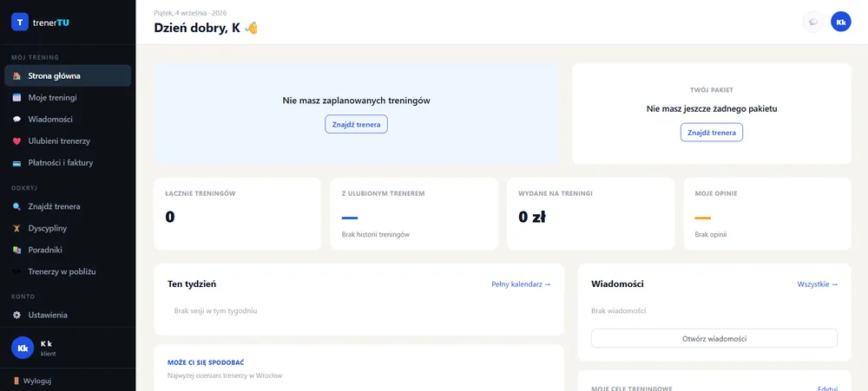
Task: Click the Kk avatar in sidebar footer
Action: (23, 348)
